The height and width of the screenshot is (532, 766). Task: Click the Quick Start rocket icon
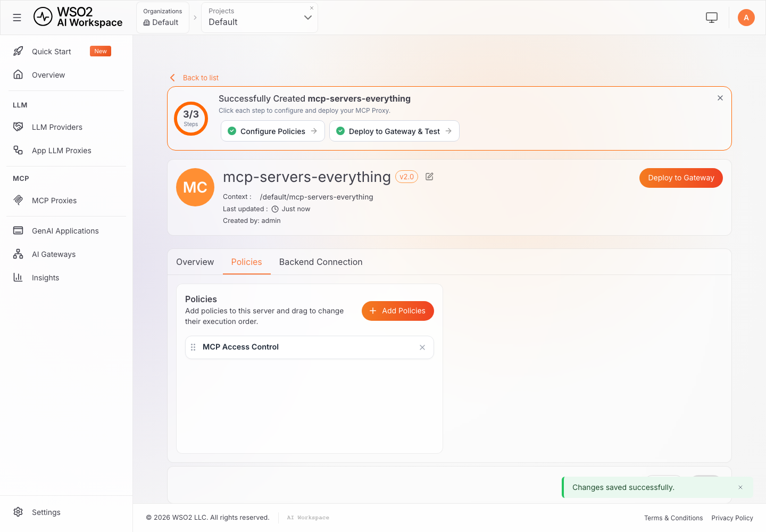[x=18, y=51]
